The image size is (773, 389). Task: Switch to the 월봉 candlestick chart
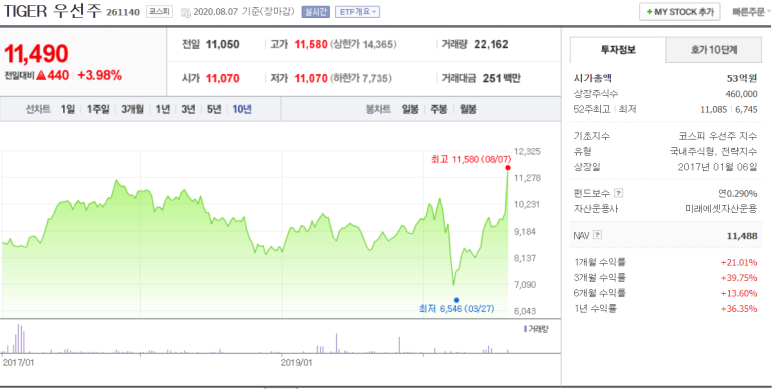[x=468, y=109]
